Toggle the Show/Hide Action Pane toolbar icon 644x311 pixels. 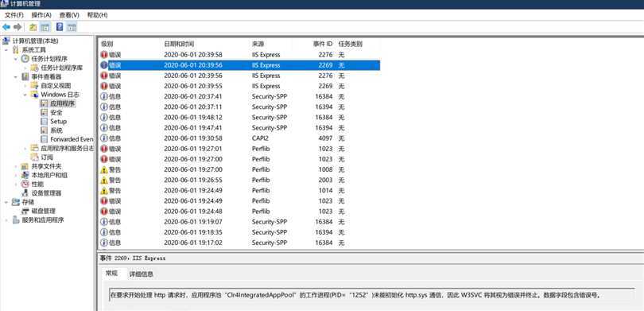pyautogui.click(x=72, y=27)
